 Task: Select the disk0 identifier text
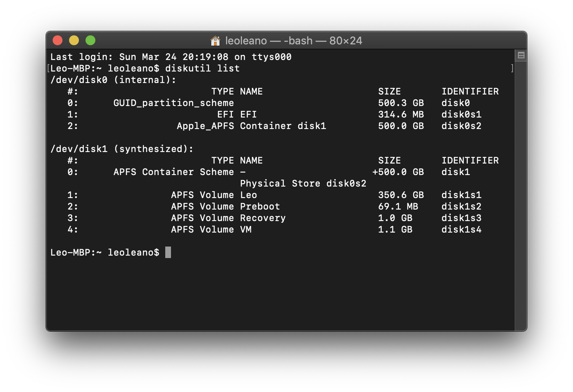455,103
